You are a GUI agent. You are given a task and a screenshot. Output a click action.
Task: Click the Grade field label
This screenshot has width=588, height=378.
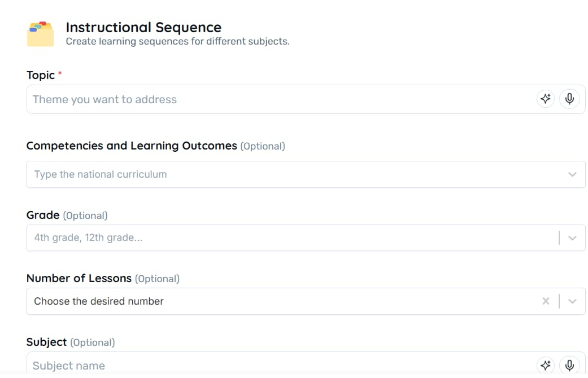tap(43, 215)
